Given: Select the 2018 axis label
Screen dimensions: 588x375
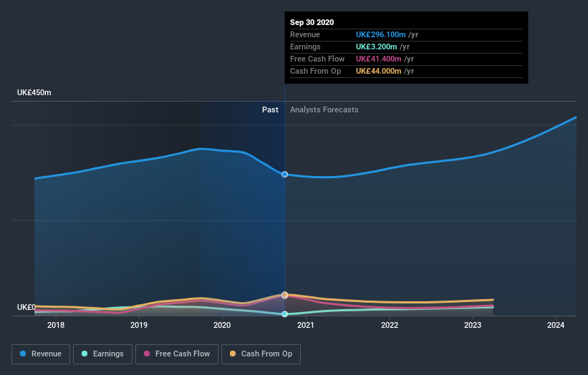Looking at the screenshot, I should 56,325.
